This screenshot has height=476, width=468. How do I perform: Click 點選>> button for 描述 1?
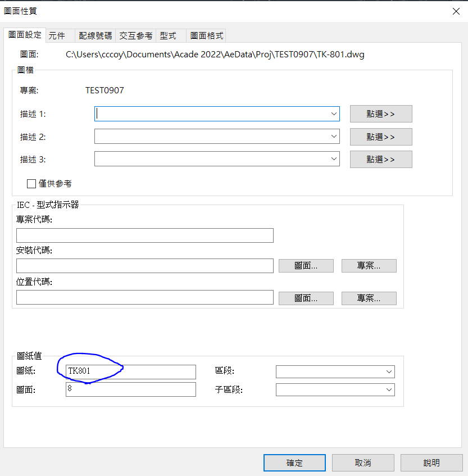pos(381,114)
